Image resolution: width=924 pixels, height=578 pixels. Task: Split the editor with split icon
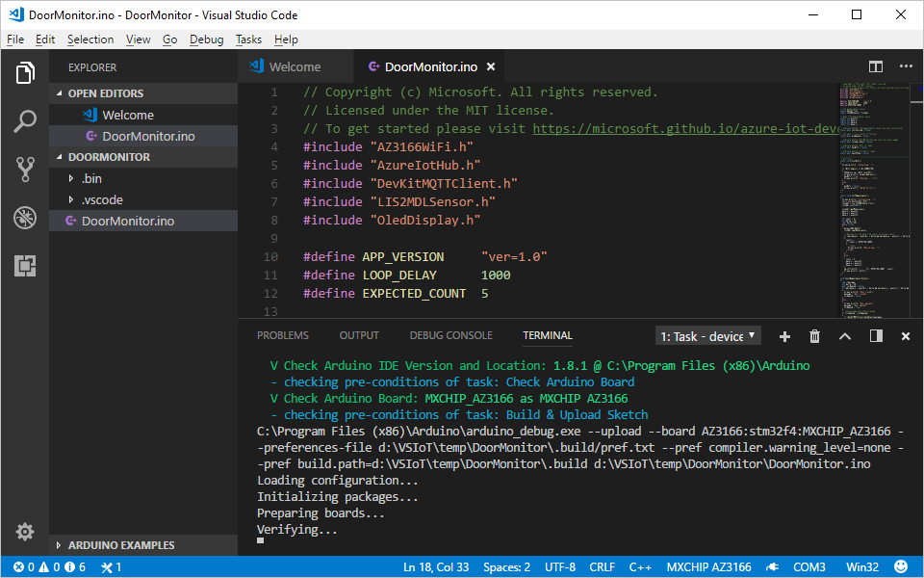pos(876,66)
